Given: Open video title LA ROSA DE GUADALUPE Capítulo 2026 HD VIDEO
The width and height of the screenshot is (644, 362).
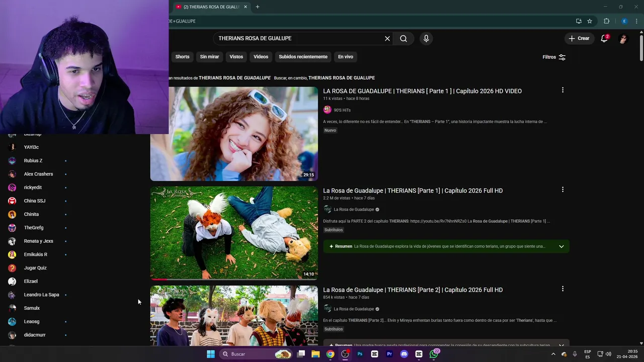Looking at the screenshot, I should point(422,91).
